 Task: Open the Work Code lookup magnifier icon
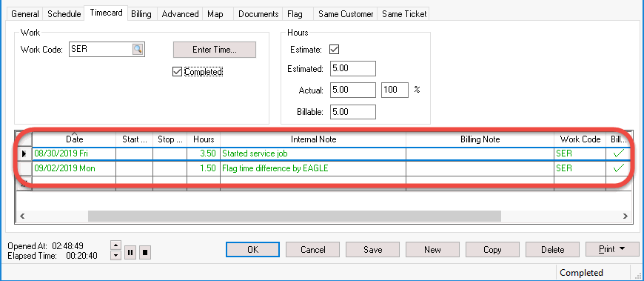point(138,50)
